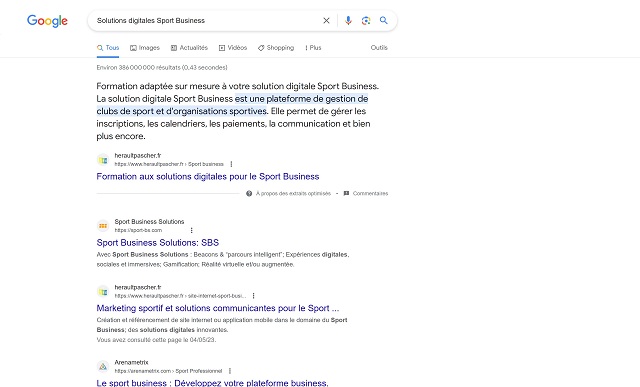Click the Arenametrix favicon

pos(103,367)
